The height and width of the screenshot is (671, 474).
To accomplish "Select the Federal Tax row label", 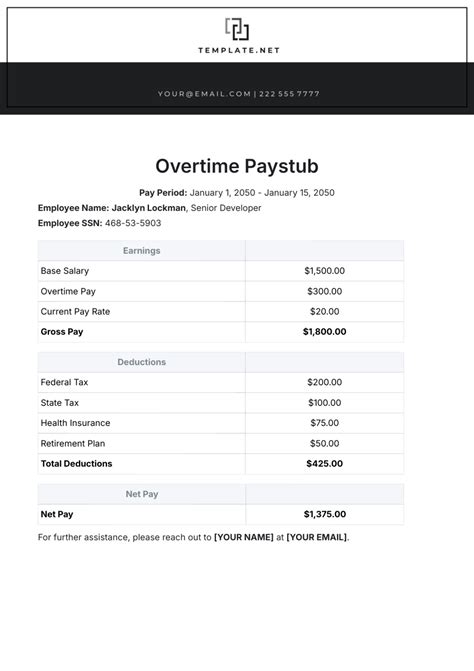I will [x=64, y=382].
